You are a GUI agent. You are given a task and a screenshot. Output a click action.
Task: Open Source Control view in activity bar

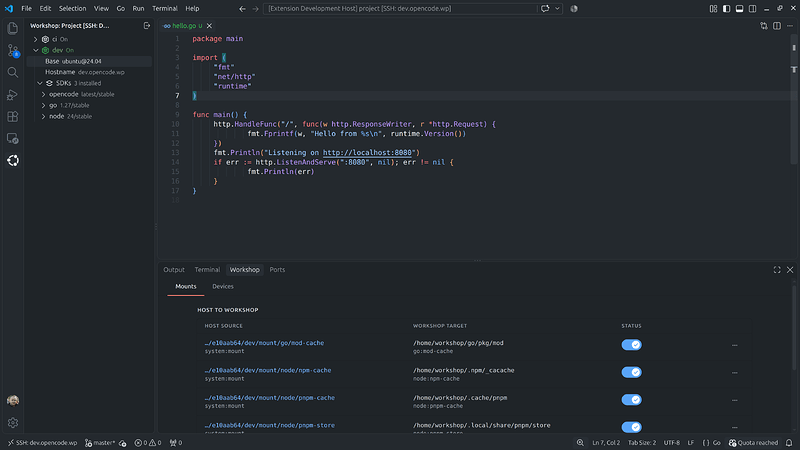coord(13,50)
